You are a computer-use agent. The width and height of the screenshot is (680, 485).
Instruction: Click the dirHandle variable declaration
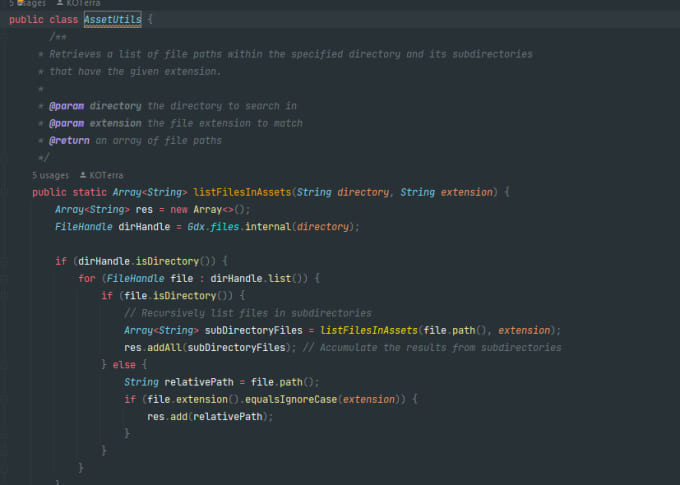[x=144, y=227]
